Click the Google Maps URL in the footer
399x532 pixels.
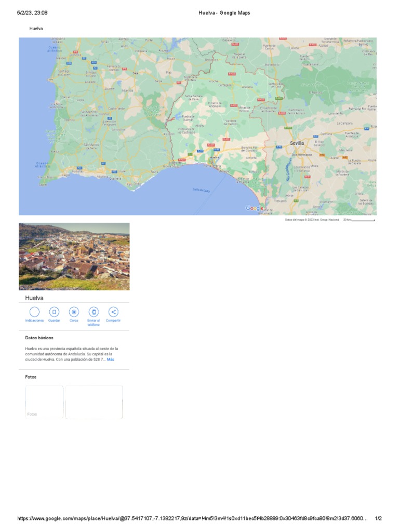(x=192, y=518)
